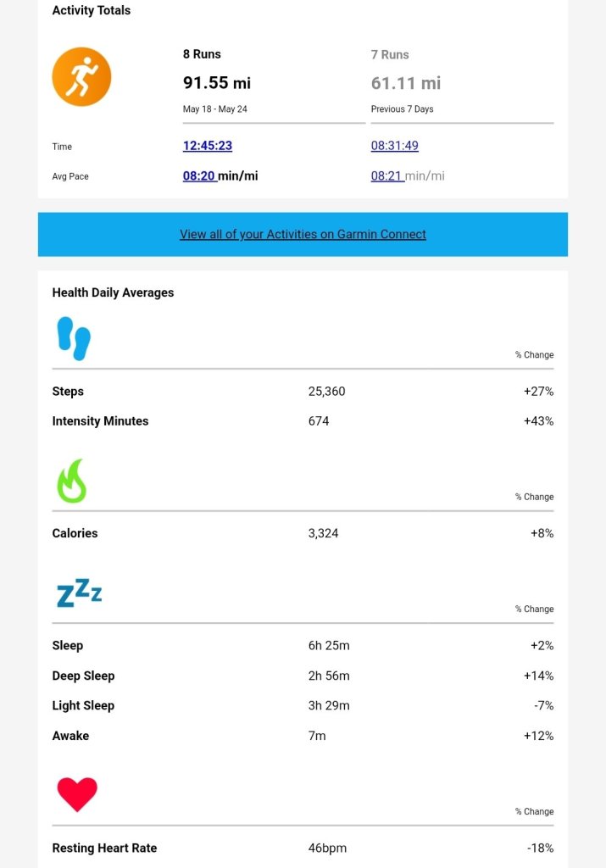Click the Resting Heart Rate label
606x868 pixels.
coord(104,848)
